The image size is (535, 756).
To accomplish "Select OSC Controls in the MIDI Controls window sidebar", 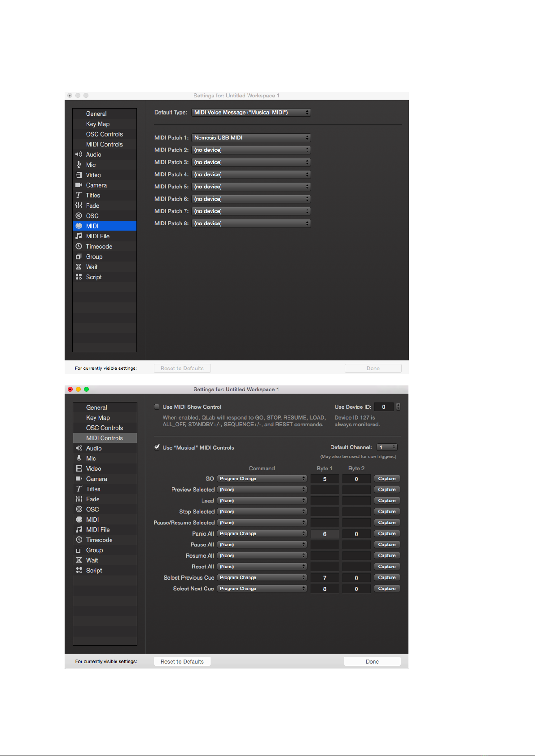I will click(105, 428).
